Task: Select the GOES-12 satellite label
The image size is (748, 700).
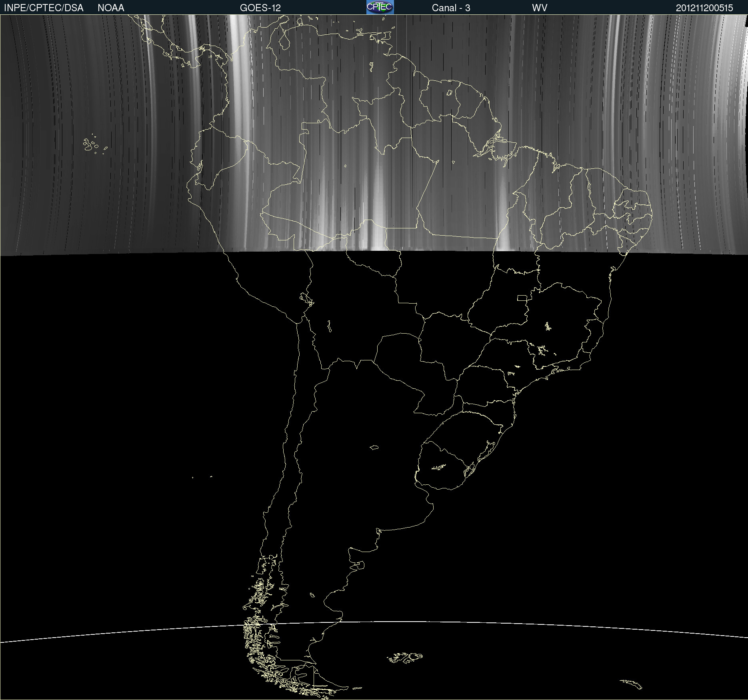Action: pos(260,8)
